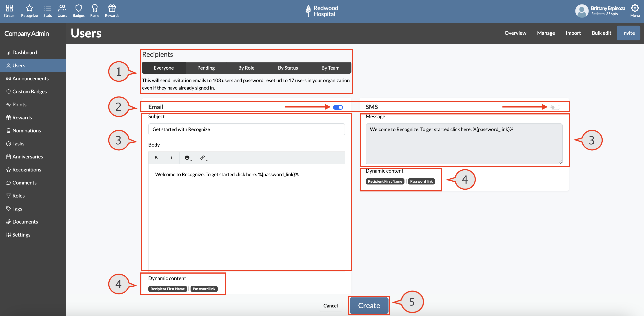This screenshot has height=316, width=644.
Task: Go to the Manage tab
Action: click(x=546, y=33)
